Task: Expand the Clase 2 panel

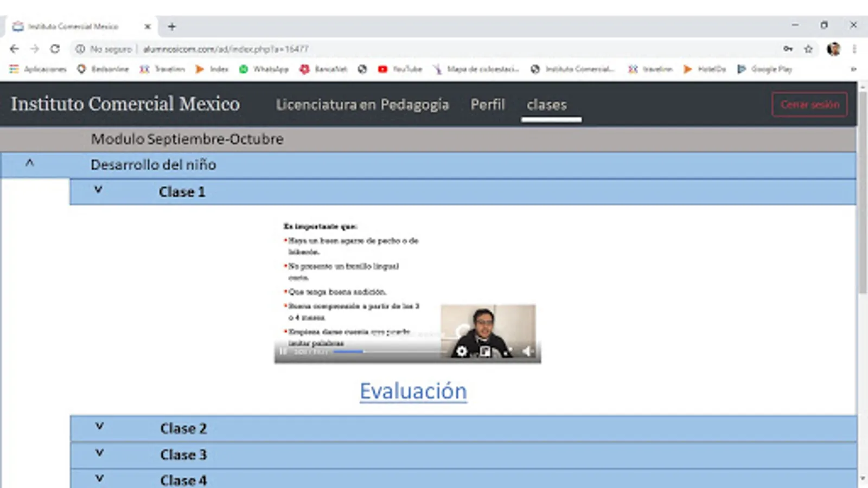Action: pyautogui.click(x=99, y=426)
